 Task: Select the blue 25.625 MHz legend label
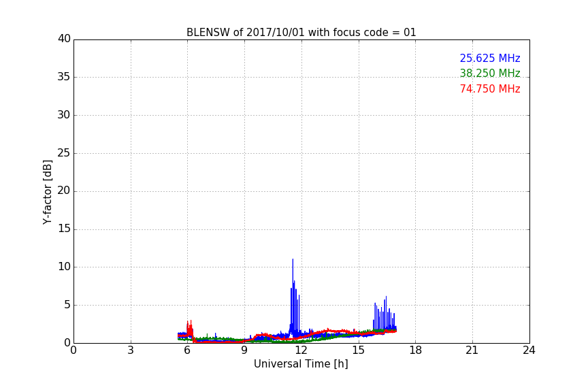tap(490, 59)
